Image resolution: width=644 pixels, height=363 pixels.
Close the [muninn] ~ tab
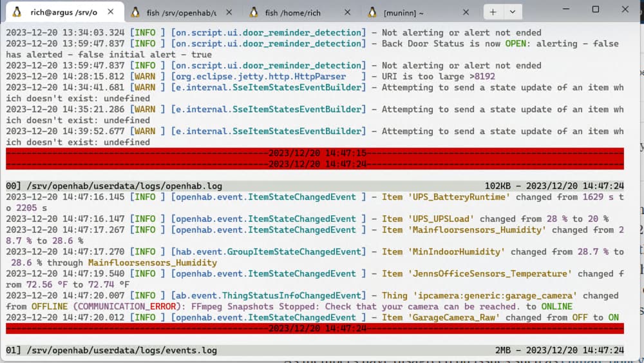[466, 12]
